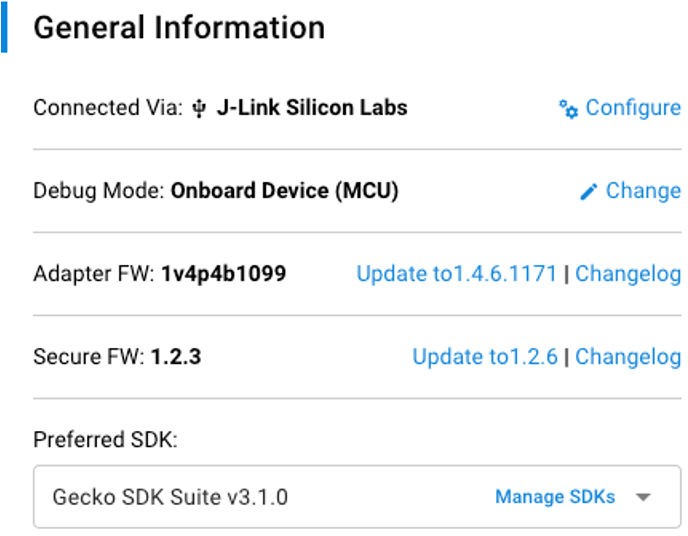Image resolution: width=688 pixels, height=536 pixels.
Task: Click the Preferred SDK label
Action: tap(105, 440)
